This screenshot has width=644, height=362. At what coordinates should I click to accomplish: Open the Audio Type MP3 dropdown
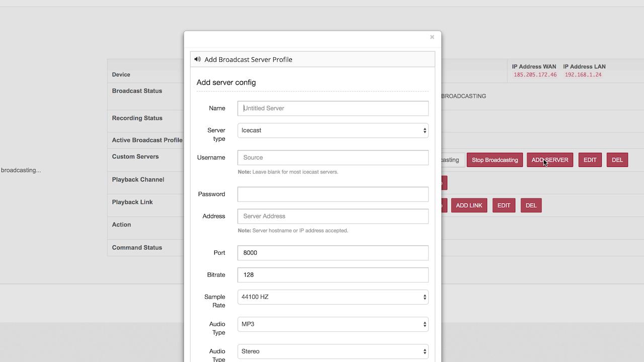click(333, 324)
